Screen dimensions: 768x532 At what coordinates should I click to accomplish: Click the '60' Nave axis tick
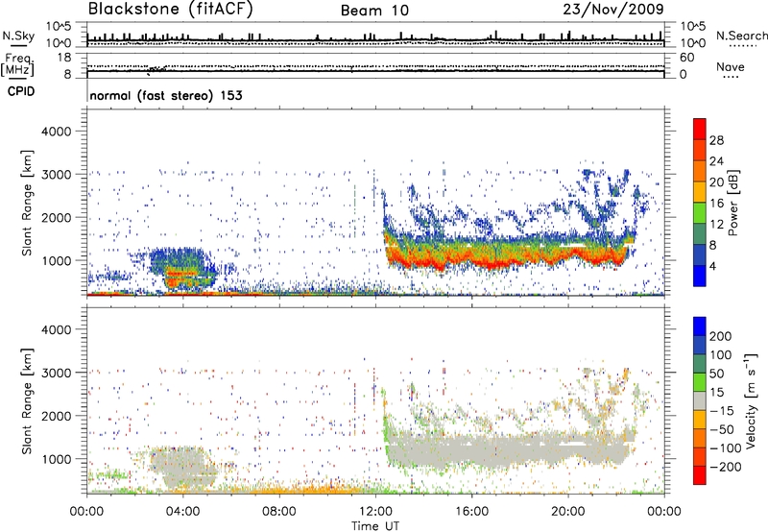[686, 57]
